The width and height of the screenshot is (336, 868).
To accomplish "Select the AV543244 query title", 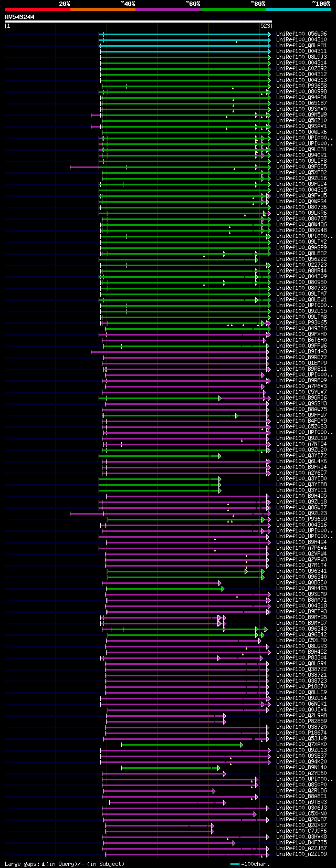I will pos(20,17).
